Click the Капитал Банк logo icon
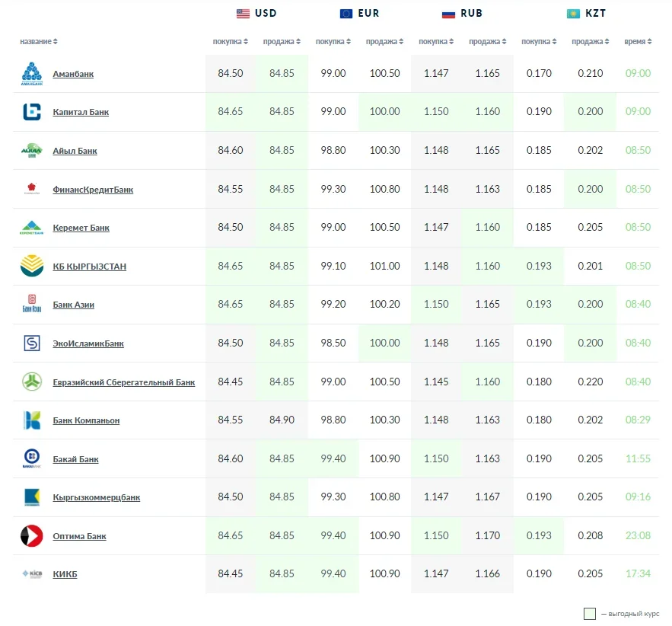The height and width of the screenshot is (626, 672). pyautogui.click(x=31, y=112)
